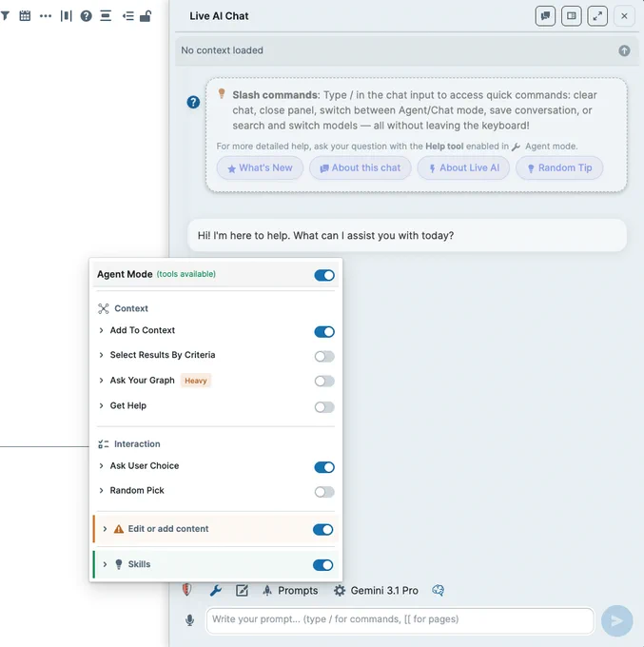This screenshot has width=644, height=647.
Task: Expand the Ask User Choice chevron
Action: [x=101, y=465]
